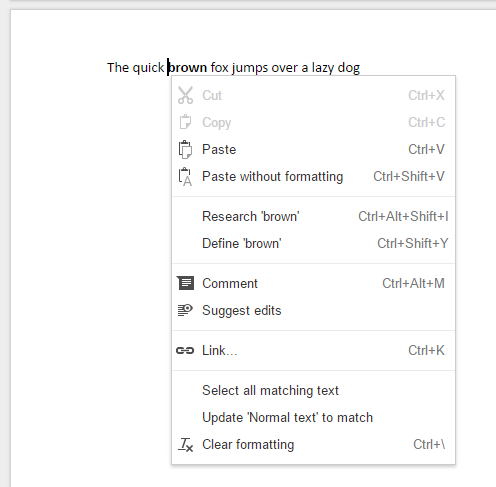496x487 pixels.
Task: Choose Select all matching text
Action: [313, 390]
